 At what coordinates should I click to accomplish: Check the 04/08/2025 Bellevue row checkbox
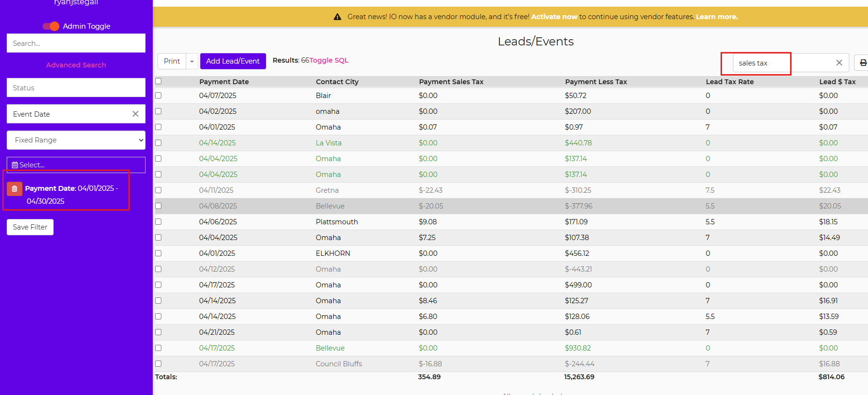[x=158, y=206]
